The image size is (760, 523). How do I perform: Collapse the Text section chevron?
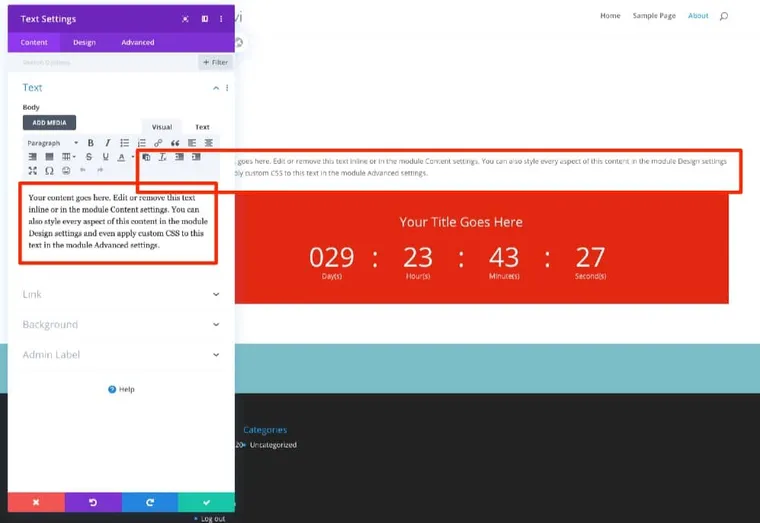(216, 88)
